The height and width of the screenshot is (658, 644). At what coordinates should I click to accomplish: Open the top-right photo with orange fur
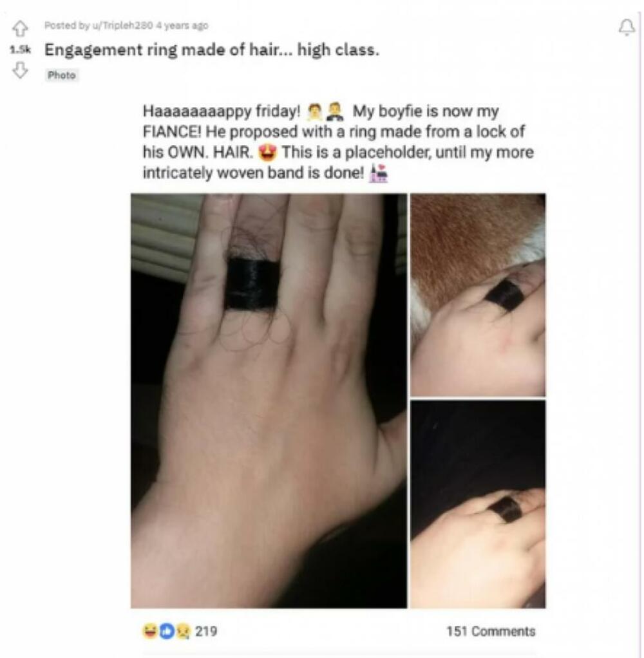(x=478, y=295)
